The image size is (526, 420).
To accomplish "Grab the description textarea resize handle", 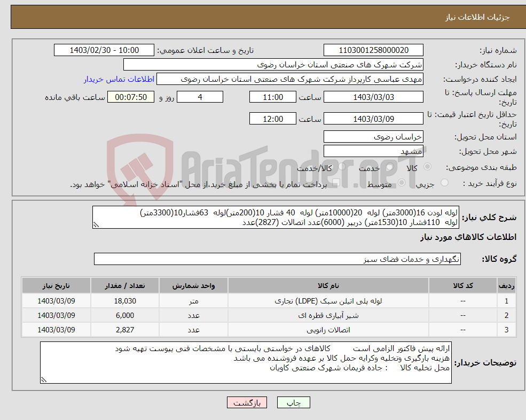I will tap(96, 225).
